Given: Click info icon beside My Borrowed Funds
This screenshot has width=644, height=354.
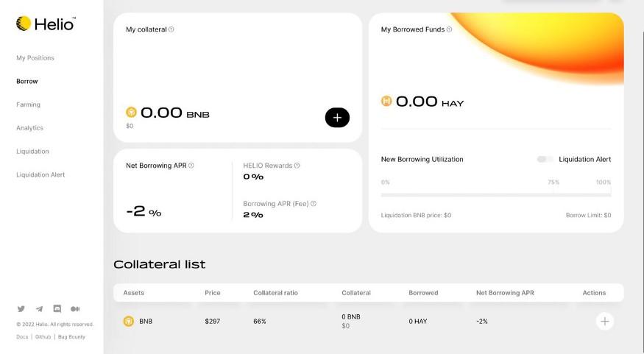Looking at the screenshot, I should (449, 29).
